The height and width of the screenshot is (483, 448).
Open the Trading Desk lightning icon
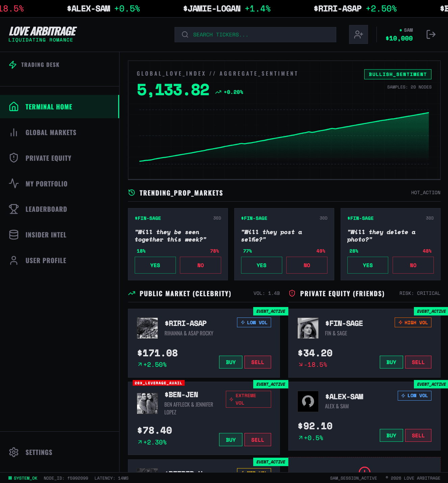13,65
